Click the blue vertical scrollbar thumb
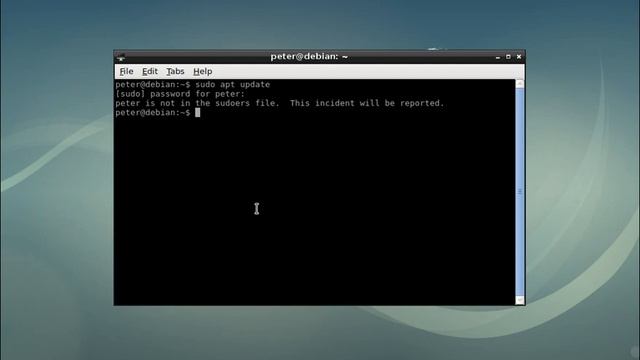Image resolution: width=640 pixels, height=360 pixels. (520, 192)
